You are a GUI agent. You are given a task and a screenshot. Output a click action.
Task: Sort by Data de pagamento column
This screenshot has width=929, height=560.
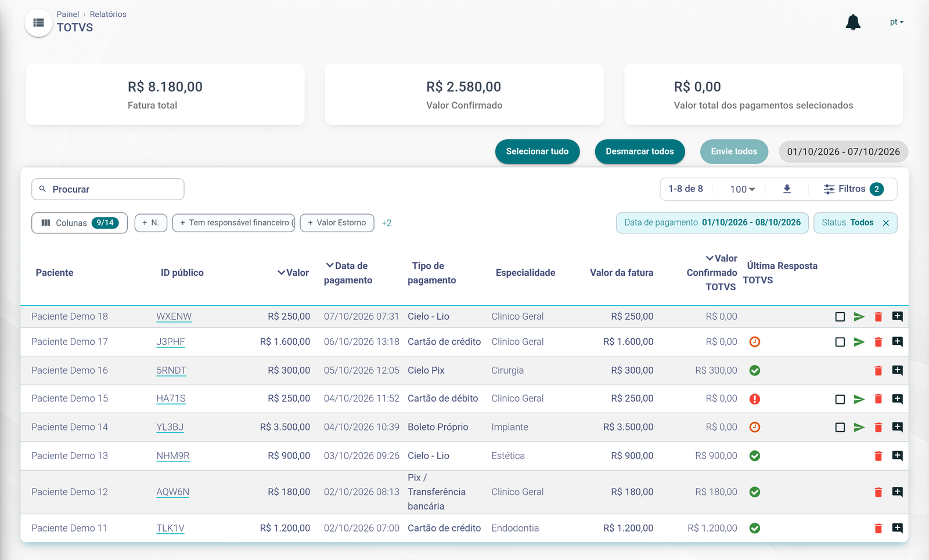click(348, 273)
